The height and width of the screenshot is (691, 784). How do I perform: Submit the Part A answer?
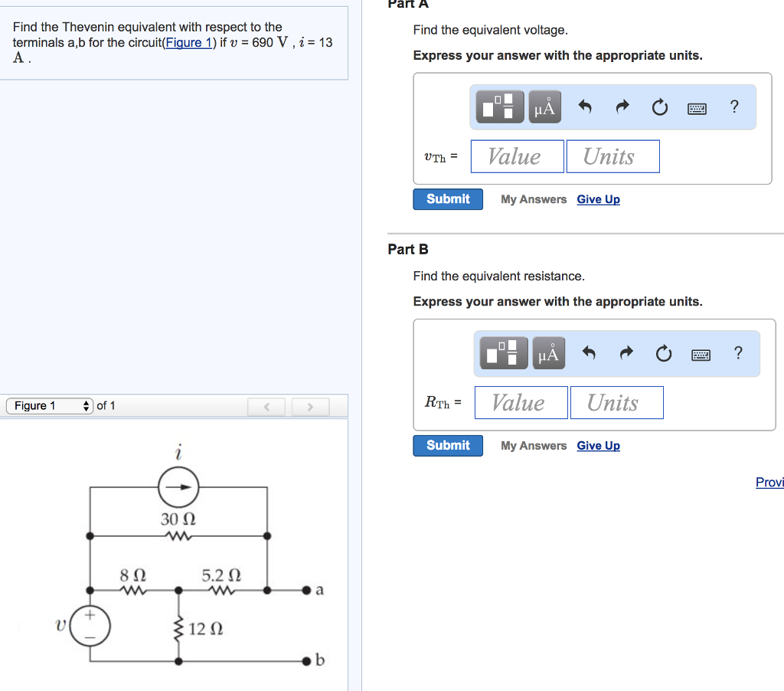tap(447, 198)
